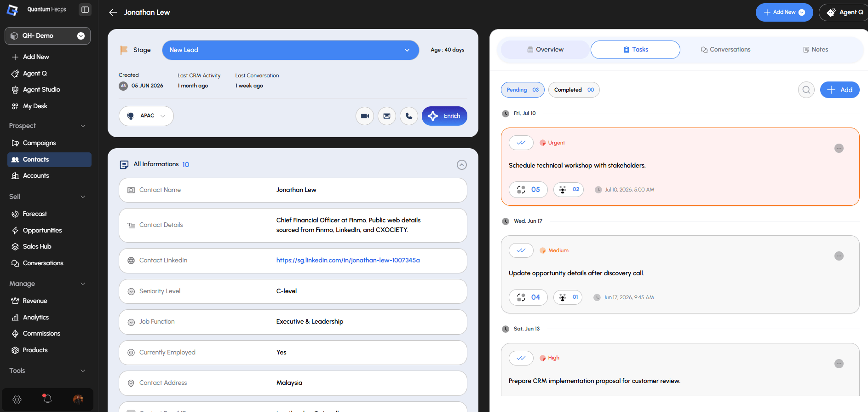Switch to the Overview tab
868x412 pixels.
(545, 50)
